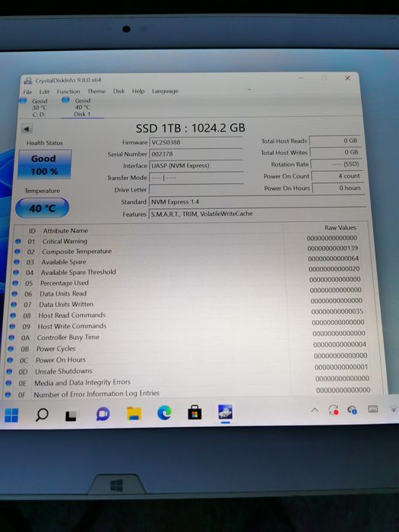Click the previous disk arrow button
The width and height of the screenshot is (399, 532).
[27, 129]
